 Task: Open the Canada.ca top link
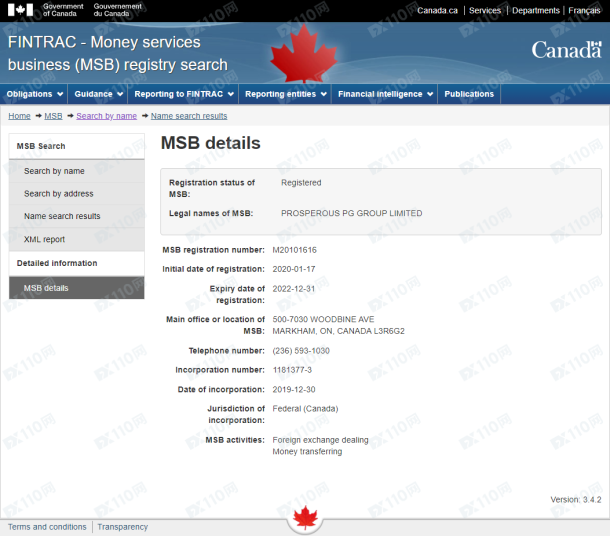click(437, 10)
